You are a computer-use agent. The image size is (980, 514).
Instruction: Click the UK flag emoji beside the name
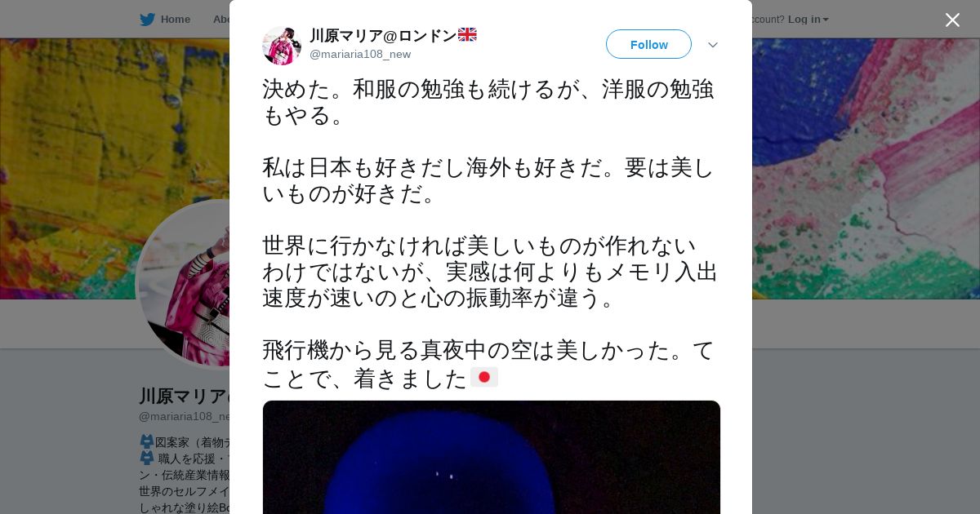click(x=467, y=34)
